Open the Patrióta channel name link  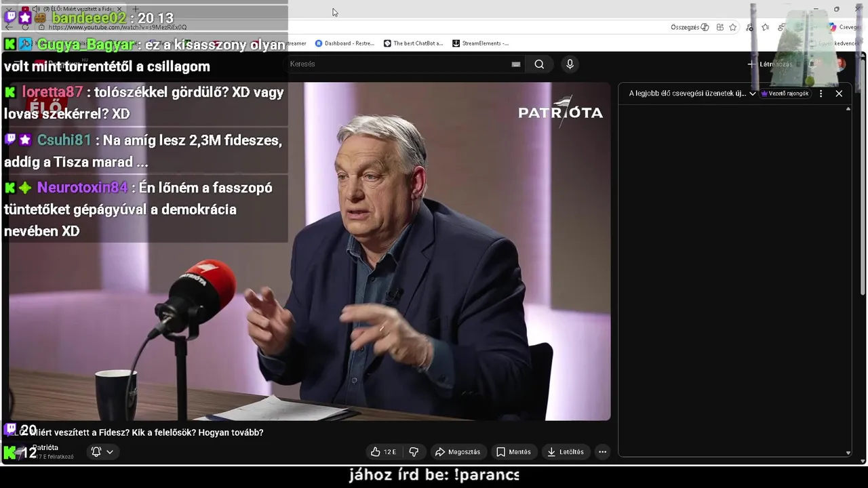click(45, 447)
